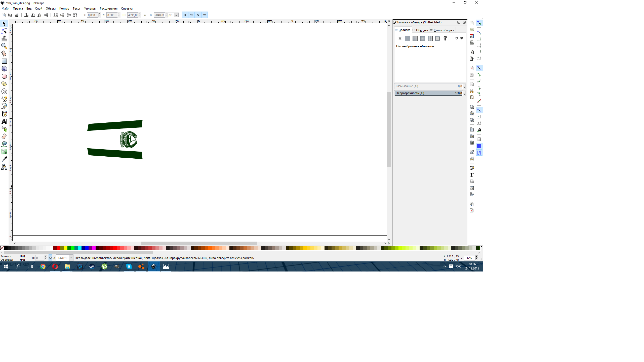644x362 pixels.
Task: Select the Zoom magnifier tool
Action: tap(4, 46)
